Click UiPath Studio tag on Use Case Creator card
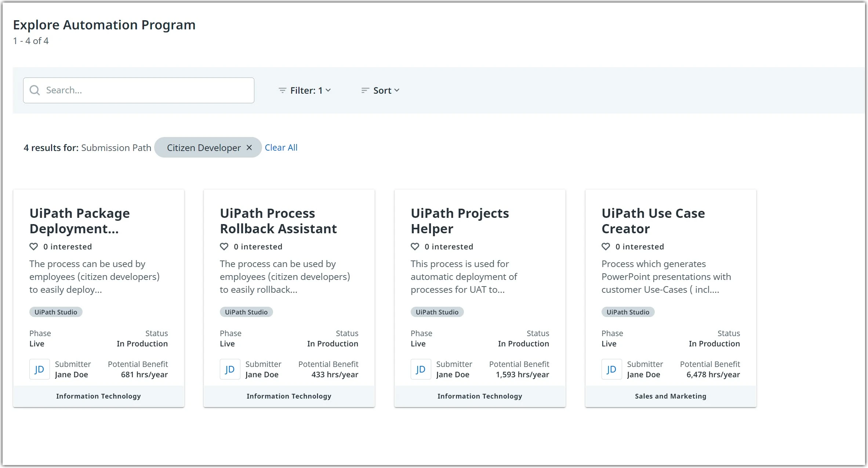This screenshot has height=468, width=868. (x=628, y=312)
